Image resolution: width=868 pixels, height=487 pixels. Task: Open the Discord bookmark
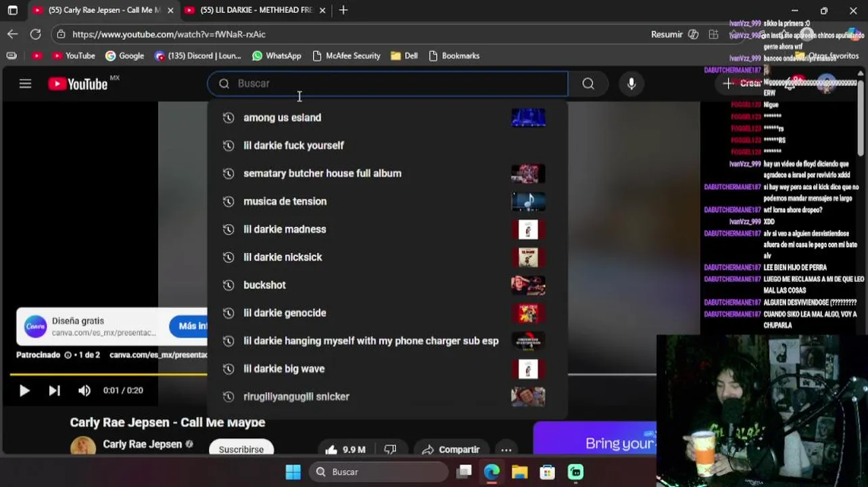pyautogui.click(x=197, y=55)
